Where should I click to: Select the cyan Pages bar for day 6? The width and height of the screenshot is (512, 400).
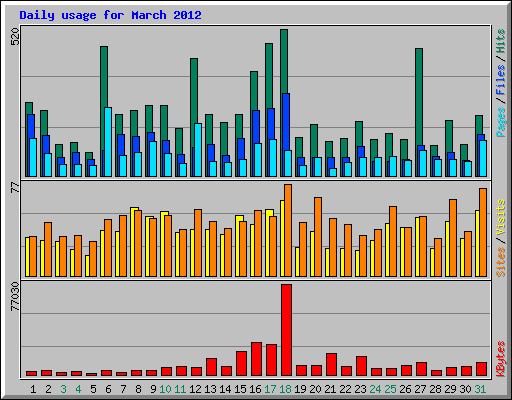tap(108, 142)
